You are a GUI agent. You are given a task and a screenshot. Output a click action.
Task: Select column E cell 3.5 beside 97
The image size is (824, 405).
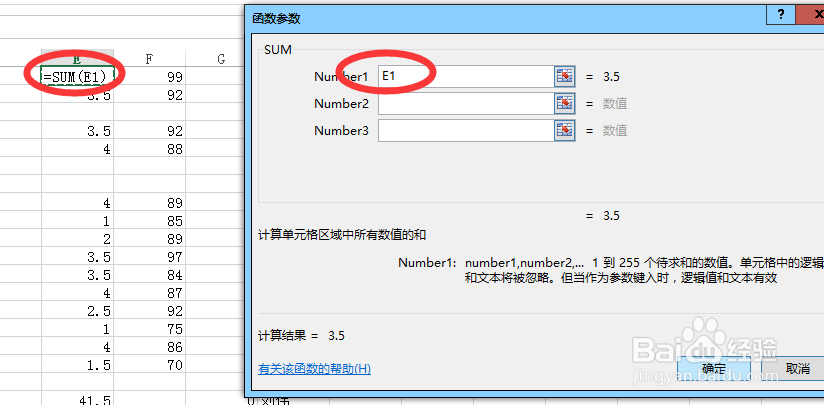coord(77,257)
